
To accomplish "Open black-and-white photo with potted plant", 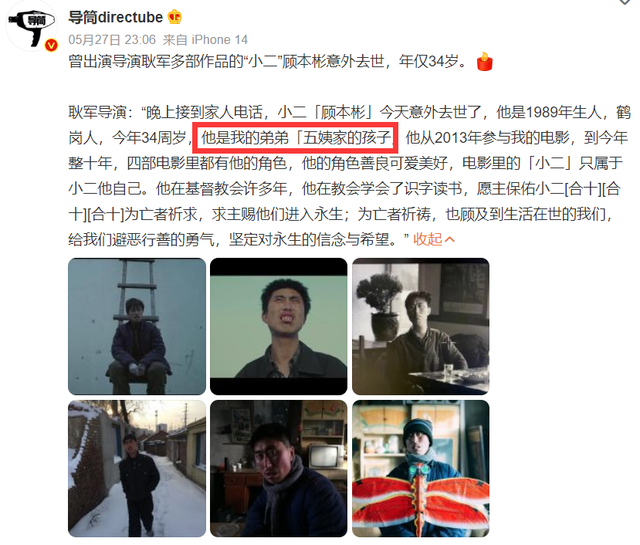I will click(420, 326).
